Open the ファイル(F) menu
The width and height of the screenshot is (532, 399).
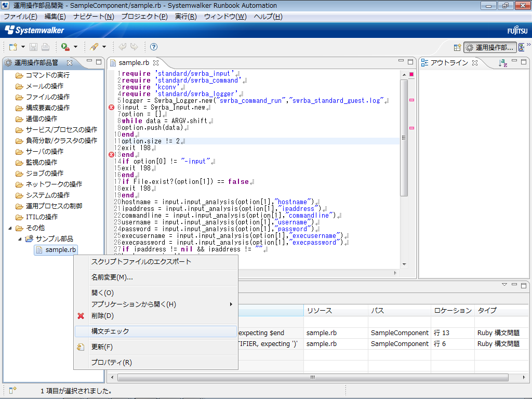coord(20,17)
